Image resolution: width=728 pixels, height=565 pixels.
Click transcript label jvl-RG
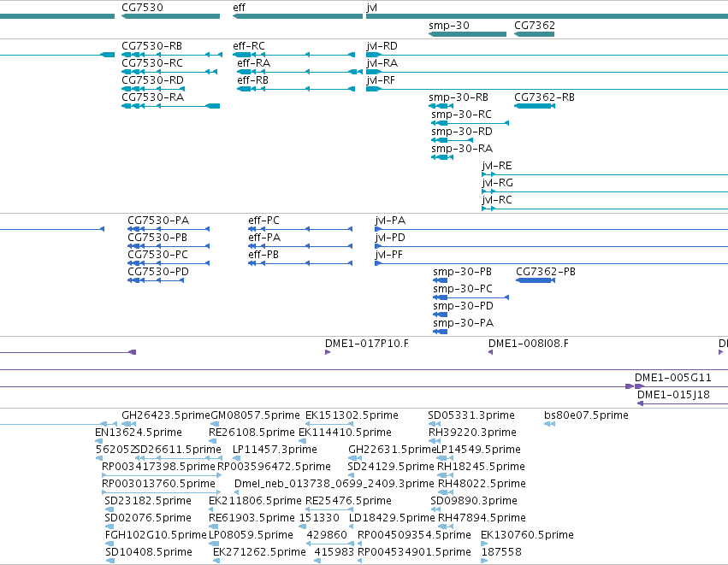pyautogui.click(x=497, y=183)
